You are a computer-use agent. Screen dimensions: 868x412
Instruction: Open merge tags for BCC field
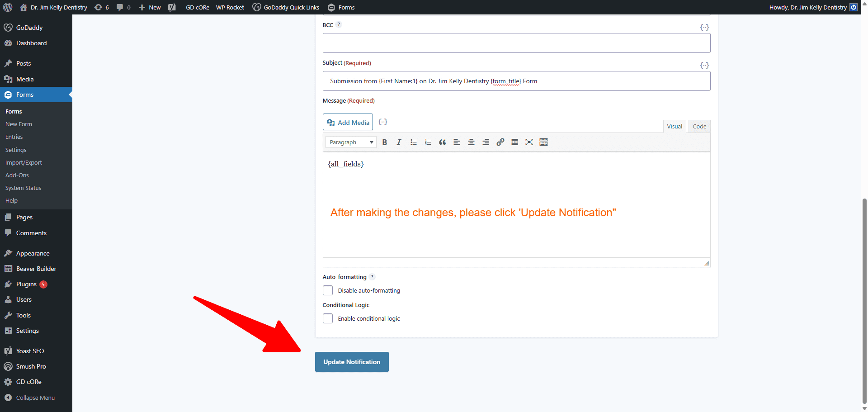(704, 28)
